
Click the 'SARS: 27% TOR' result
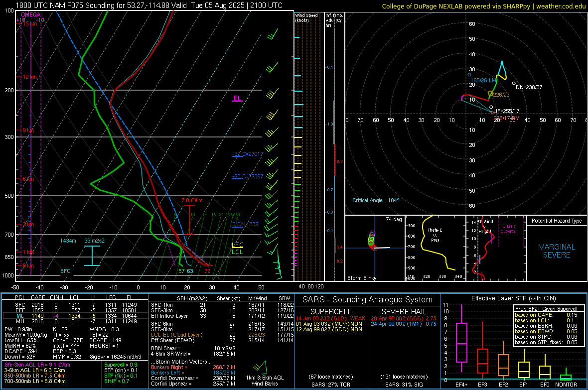click(330, 385)
